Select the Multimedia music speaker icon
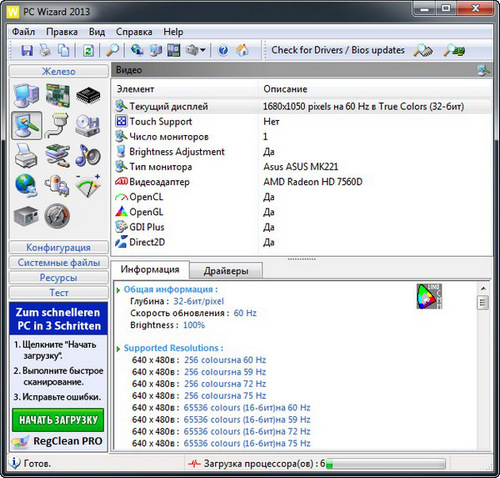Image resolution: width=500 pixels, height=478 pixels. (x=88, y=156)
